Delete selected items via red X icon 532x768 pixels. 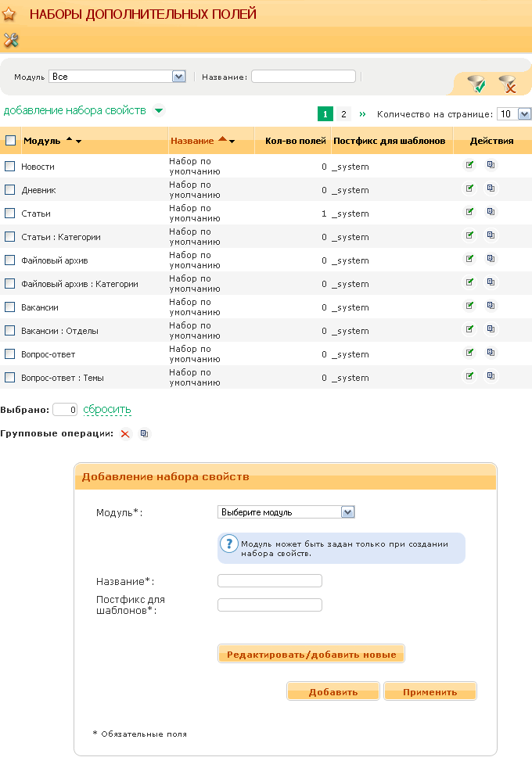[x=124, y=434]
